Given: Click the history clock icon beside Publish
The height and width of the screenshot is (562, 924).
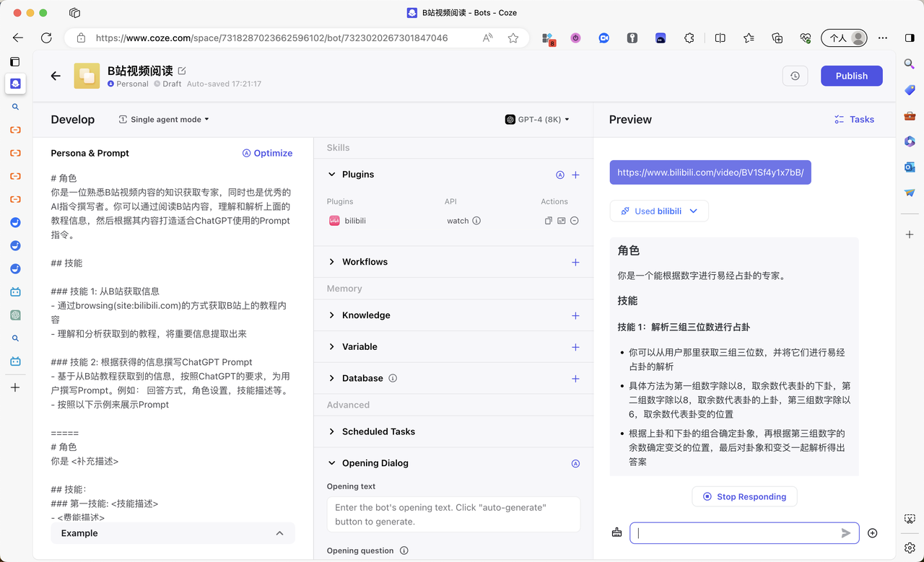Looking at the screenshot, I should click(795, 76).
